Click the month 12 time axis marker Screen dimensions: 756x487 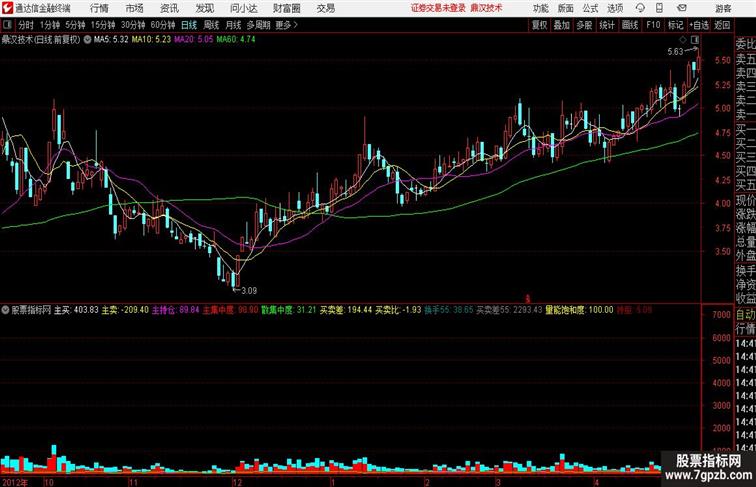click(237, 482)
